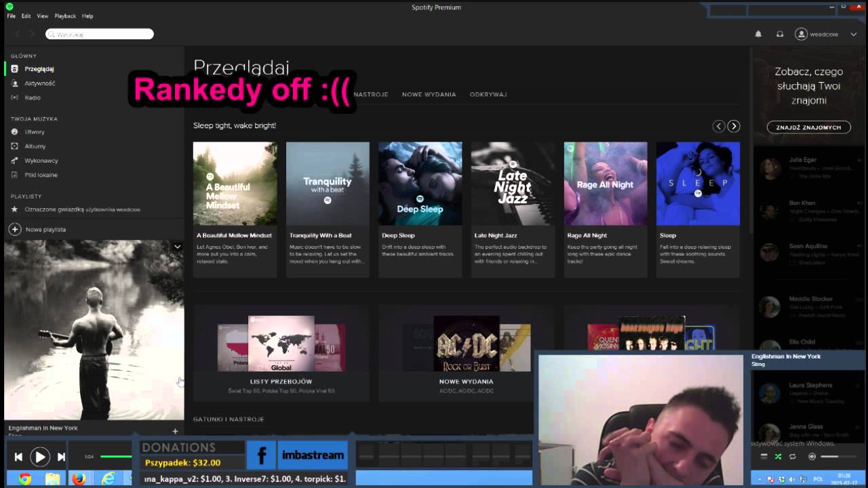868x488 pixels.
Task: Switch to the Nowe wydania tab
Action: [x=429, y=94]
